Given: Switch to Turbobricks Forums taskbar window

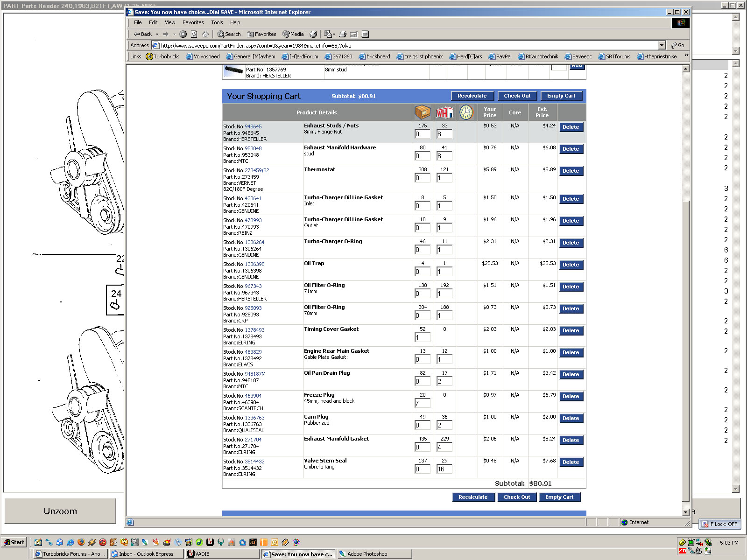Looking at the screenshot, I should pyautogui.click(x=70, y=554).
